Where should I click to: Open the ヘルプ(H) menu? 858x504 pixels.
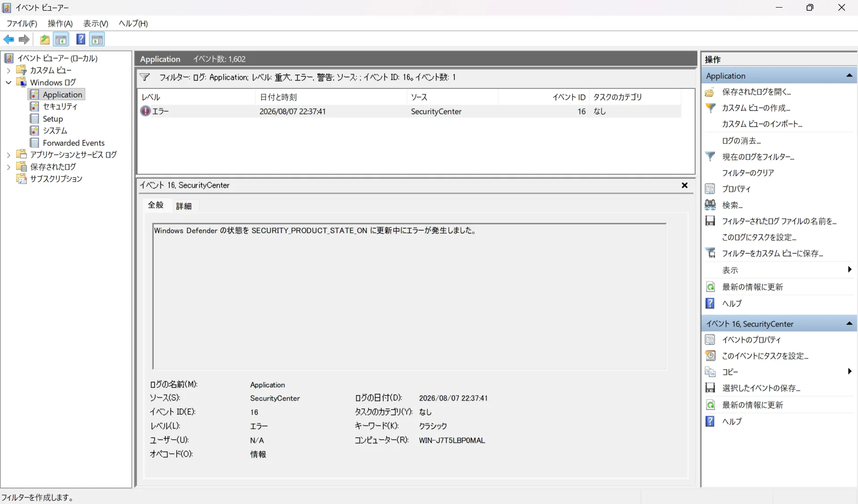pyautogui.click(x=133, y=23)
